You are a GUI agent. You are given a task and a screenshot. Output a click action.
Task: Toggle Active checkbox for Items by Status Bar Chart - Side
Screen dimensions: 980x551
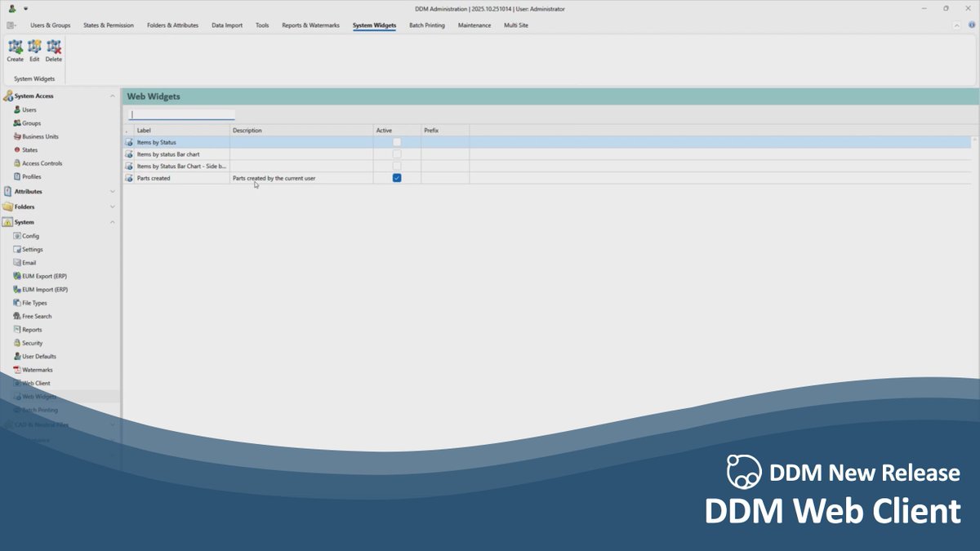(x=397, y=166)
